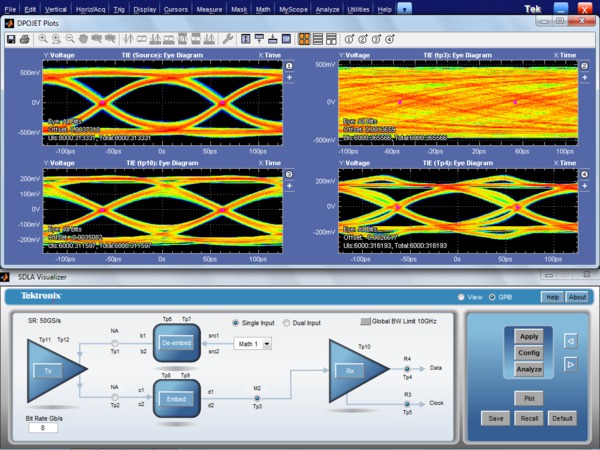
Task: Select plot 4 toolbar icon
Action: coord(390,39)
